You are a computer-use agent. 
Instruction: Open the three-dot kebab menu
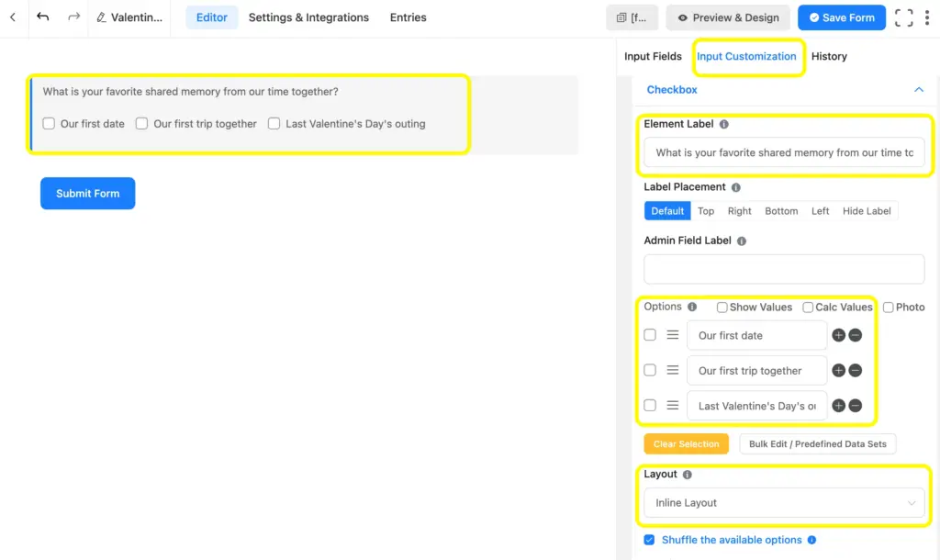pos(928,17)
